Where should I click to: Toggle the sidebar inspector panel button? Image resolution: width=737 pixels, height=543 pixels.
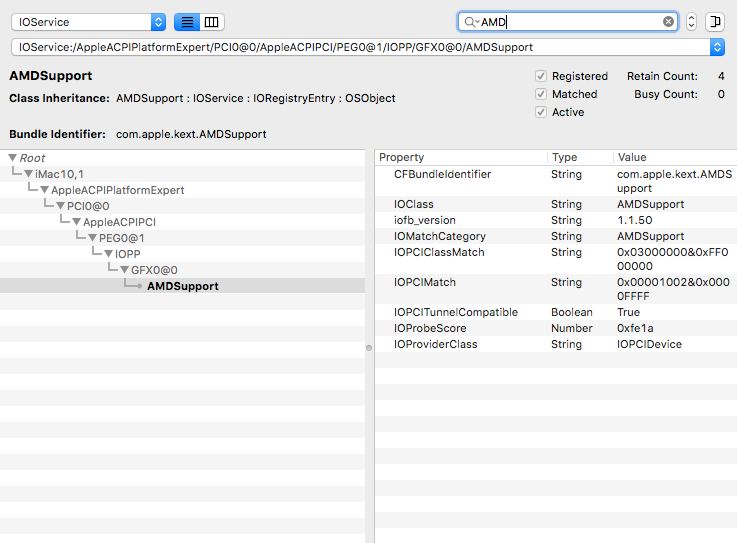[715, 22]
